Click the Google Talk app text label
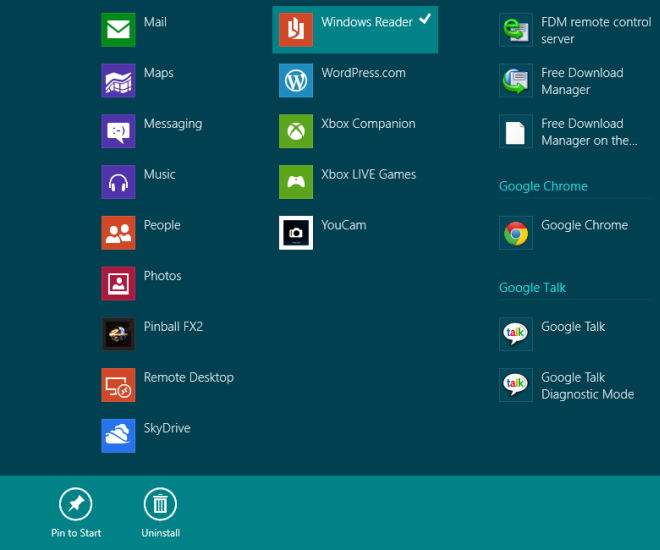This screenshot has width=660, height=550. [573, 327]
